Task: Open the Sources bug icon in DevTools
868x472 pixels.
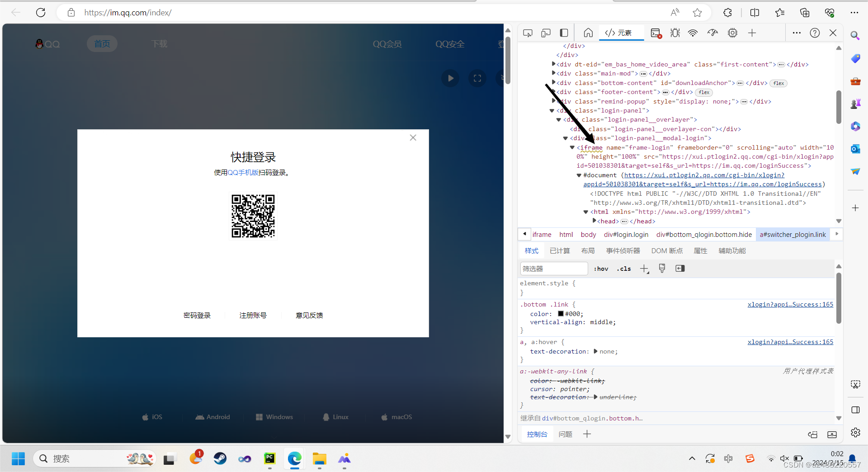Action: [x=675, y=33]
